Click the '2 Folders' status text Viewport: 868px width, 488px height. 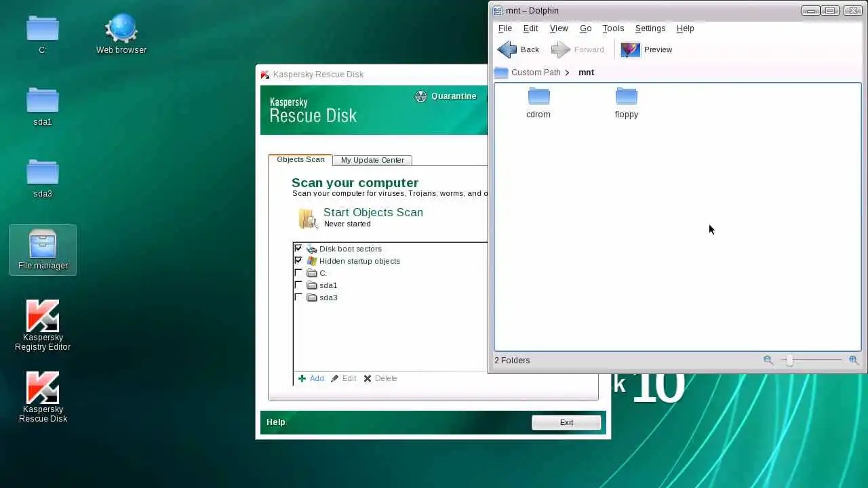tap(512, 360)
